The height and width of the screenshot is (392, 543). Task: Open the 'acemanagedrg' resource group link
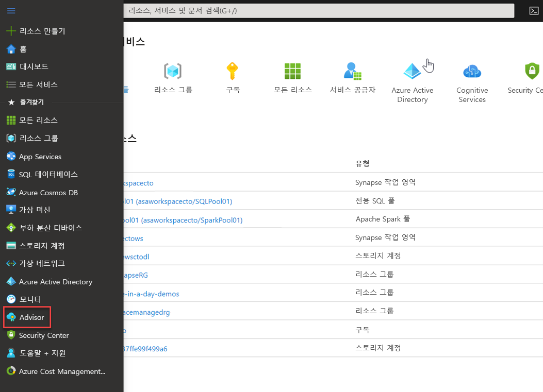click(147, 312)
